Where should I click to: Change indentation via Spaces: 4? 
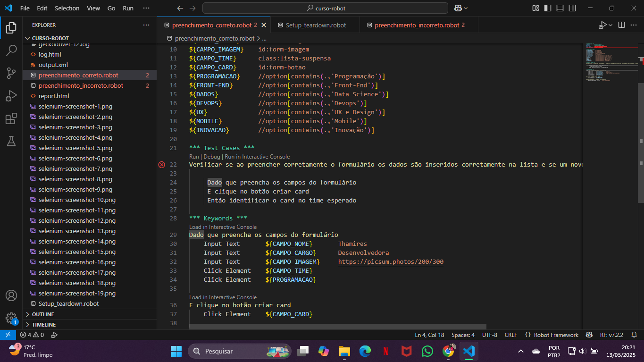[x=463, y=335]
